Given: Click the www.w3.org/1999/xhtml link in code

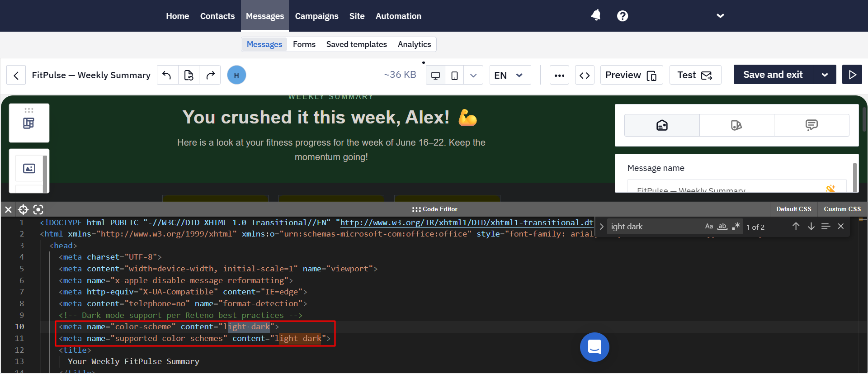Looking at the screenshot, I should [x=166, y=234].
